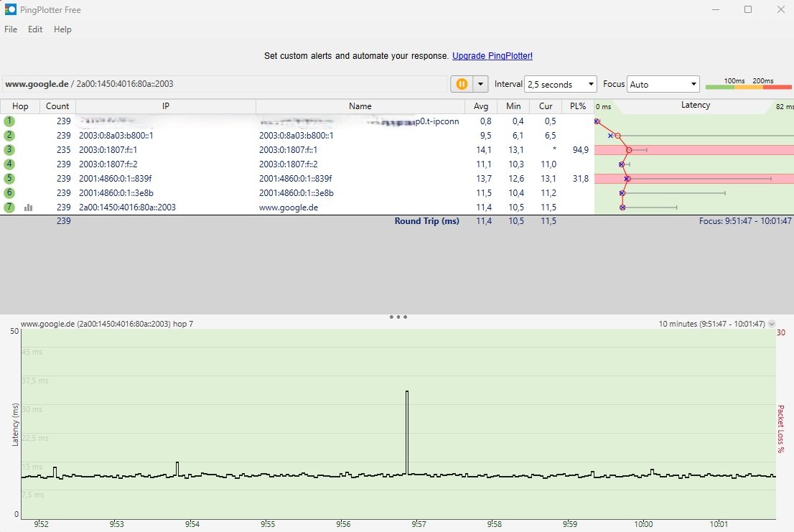Viewport: 794px width, 532px height.
Task: Click the Avg value 9,5 in hop 2
Action: click(x=485, y=136)
